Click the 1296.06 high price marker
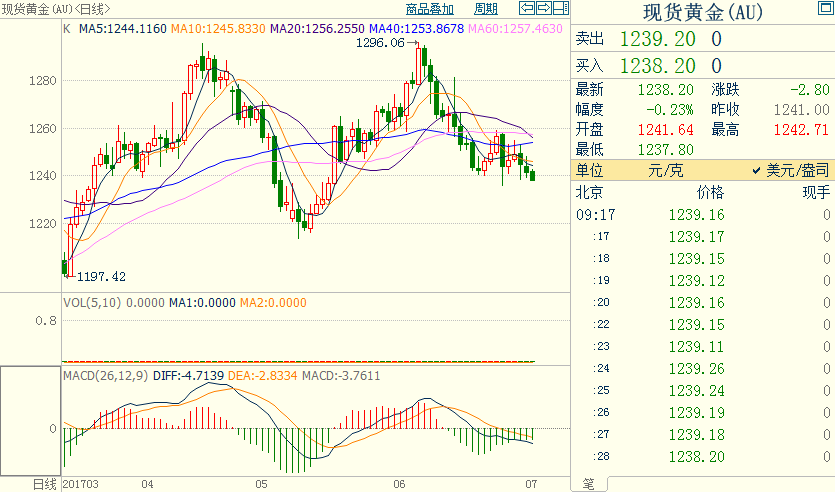The width and height of the screenshot is (835, 492). (x=381, y=44)
